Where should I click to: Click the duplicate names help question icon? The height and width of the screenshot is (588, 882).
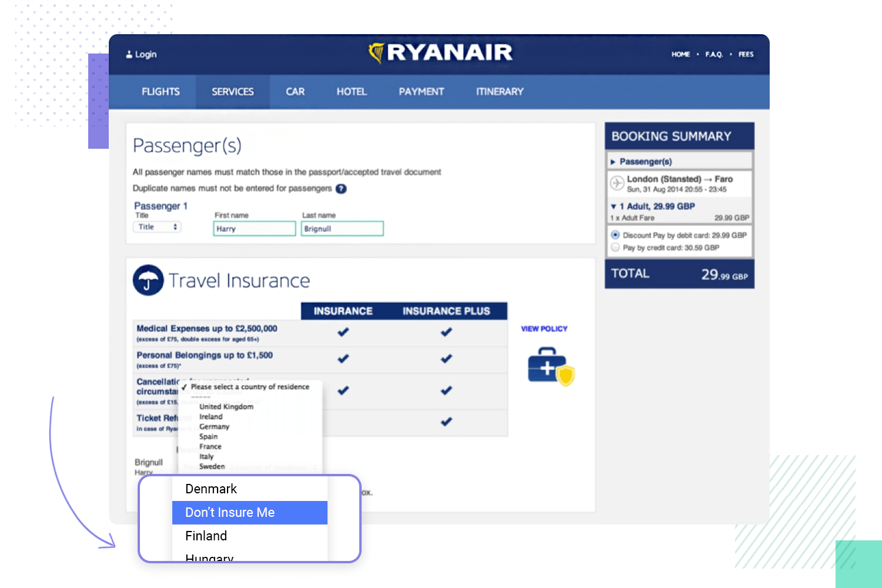pyautogui.click(x=341, y=189)
